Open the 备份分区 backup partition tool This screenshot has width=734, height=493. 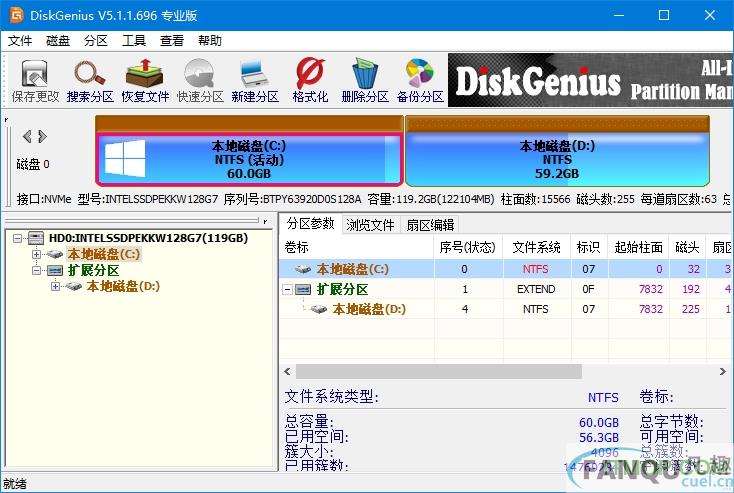pyautogui.click(x=420, y=81)
